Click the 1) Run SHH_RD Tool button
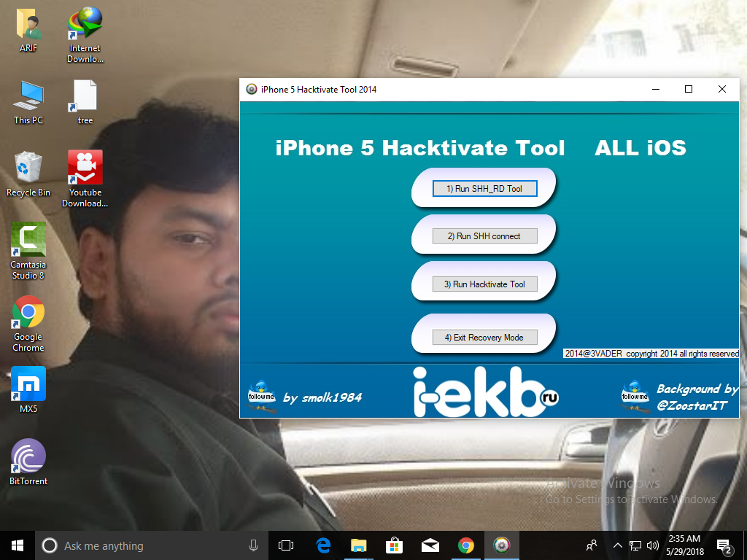This screenshot has height=560, width=747. [x=484, y=189]
